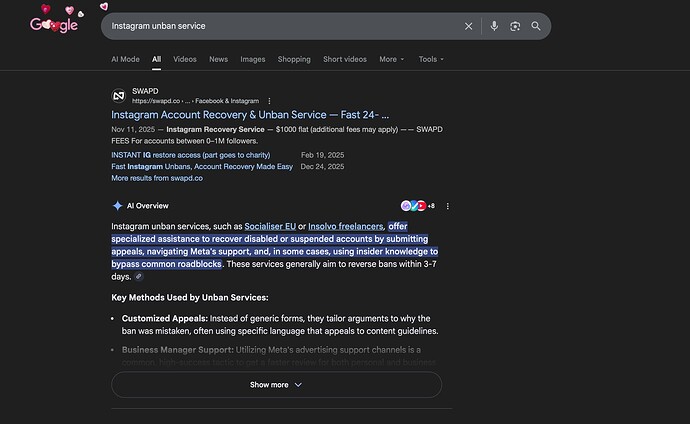Image resolution: width=690 pixels, height=424 pixels.
Task: Open the Images tab
Action: tap(253, 59)
